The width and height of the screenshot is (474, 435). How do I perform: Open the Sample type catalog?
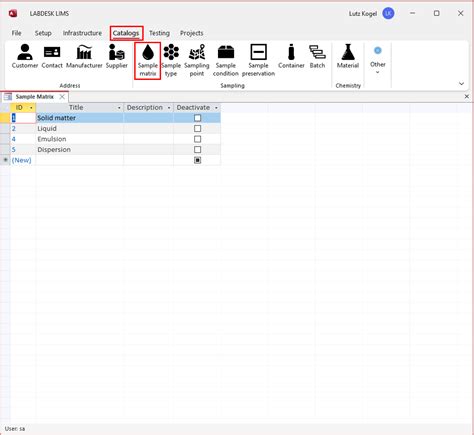click(171, 60)
